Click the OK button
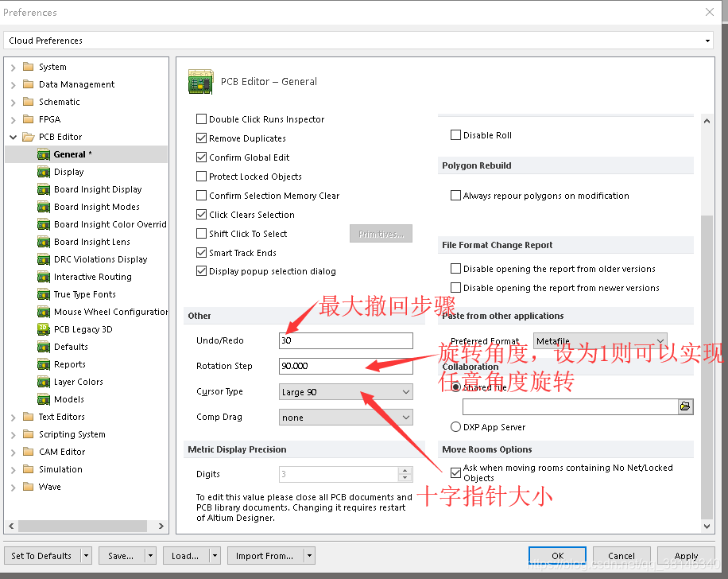This screenshot has width=728, height=579. 557,556
